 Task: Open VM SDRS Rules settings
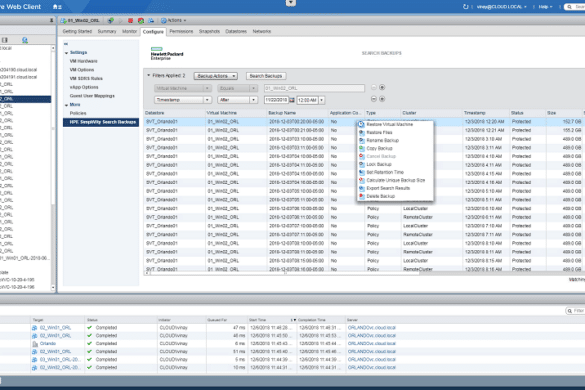(x=86, y=78)
